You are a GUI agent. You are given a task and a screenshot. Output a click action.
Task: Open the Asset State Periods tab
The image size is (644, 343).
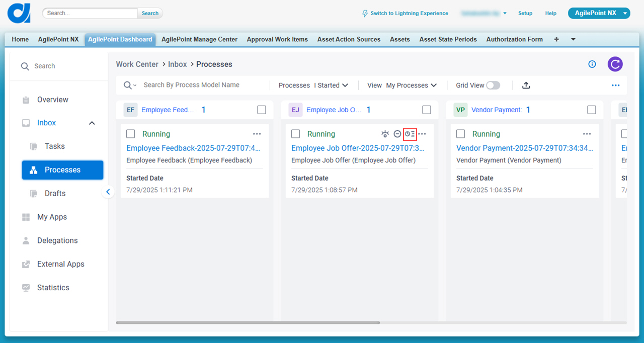tap(448, 39)
